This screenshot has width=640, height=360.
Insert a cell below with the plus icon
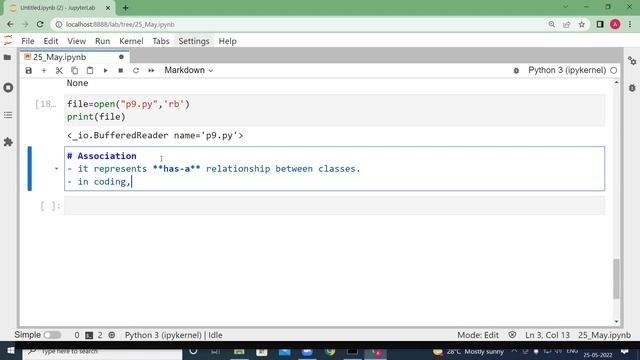point(44,70)
